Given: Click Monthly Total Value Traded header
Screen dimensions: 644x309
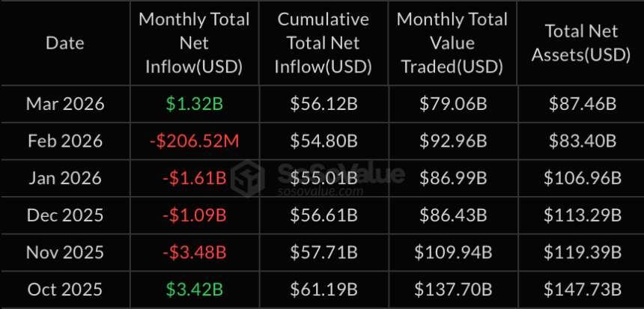Looking at the screenshot, I should pos(452,43).
